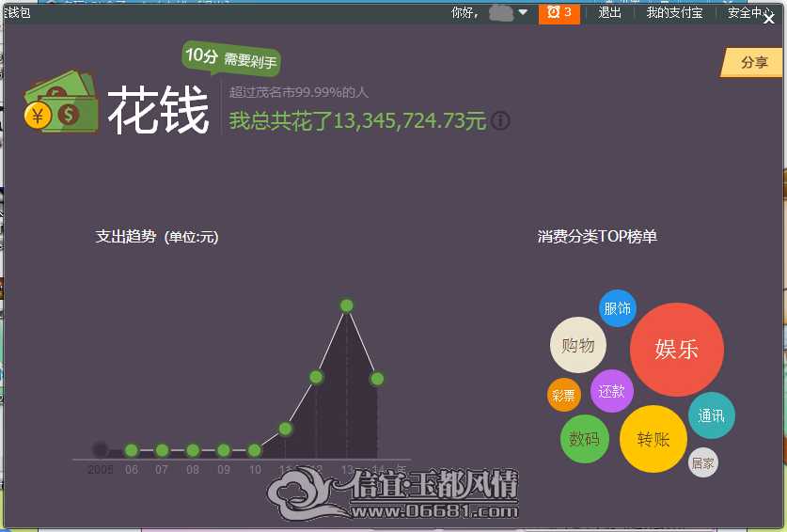
Task: Open the orange alarm notification badge
Action: pos(559,13)
